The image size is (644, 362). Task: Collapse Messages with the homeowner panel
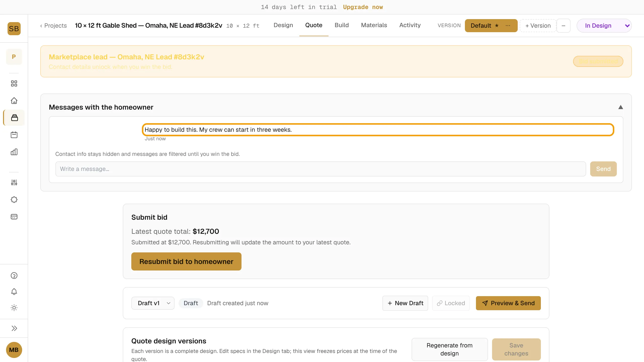click(621, 107)
